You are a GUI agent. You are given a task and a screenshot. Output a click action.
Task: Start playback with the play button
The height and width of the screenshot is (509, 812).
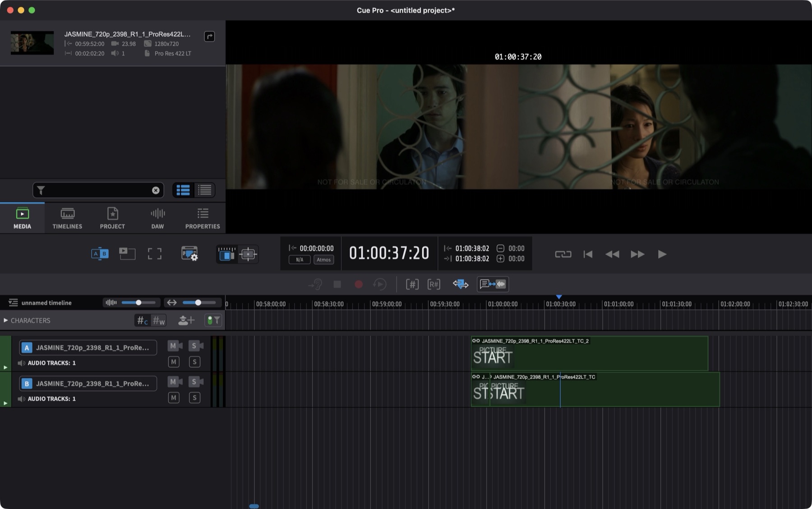coord(662,254)
